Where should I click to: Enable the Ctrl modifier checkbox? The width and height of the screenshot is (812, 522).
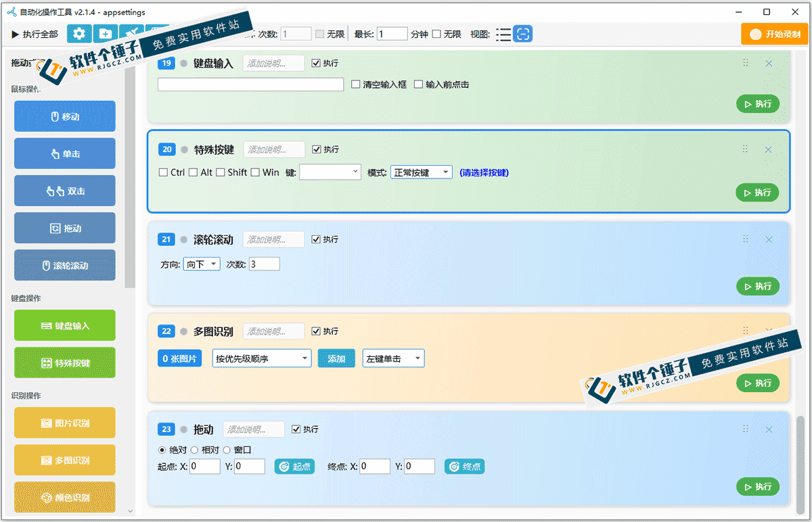163,172
